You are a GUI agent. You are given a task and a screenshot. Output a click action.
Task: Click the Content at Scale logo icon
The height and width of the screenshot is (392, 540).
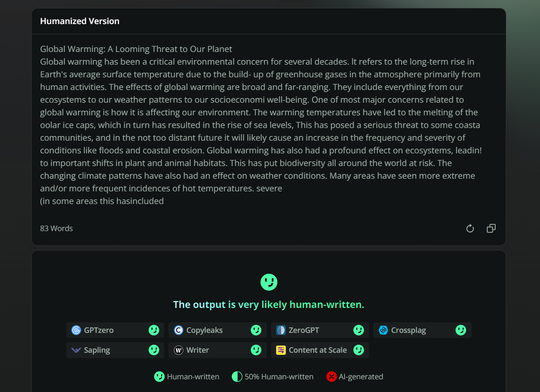281,350
